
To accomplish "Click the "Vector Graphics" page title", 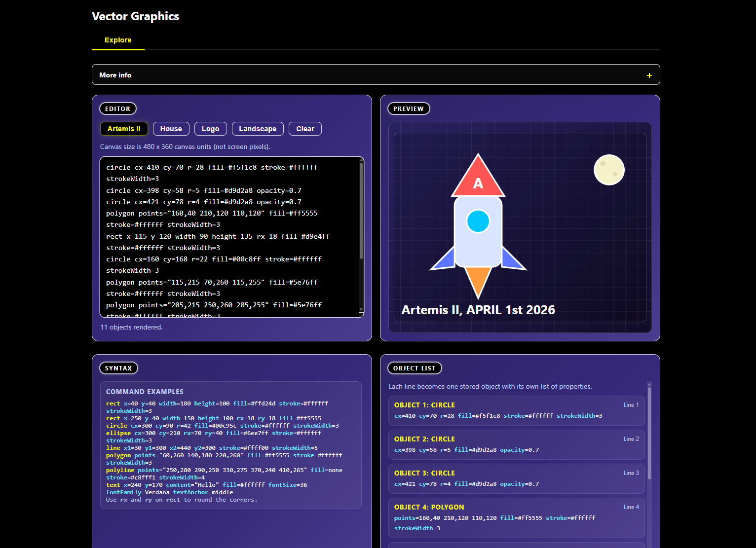I will click(135, 16).
